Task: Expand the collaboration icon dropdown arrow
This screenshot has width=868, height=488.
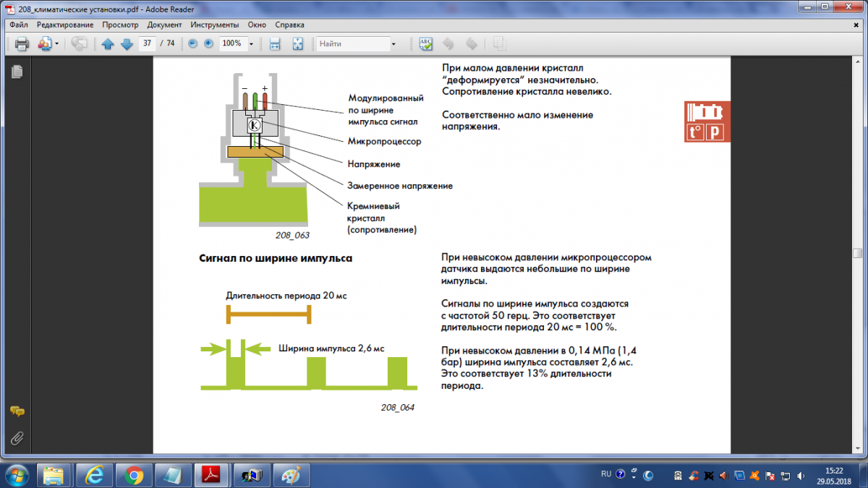Action: 56,44
